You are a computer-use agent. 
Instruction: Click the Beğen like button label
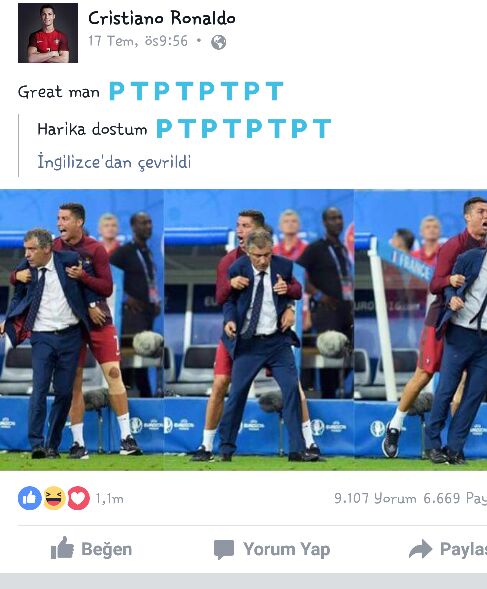107,550
